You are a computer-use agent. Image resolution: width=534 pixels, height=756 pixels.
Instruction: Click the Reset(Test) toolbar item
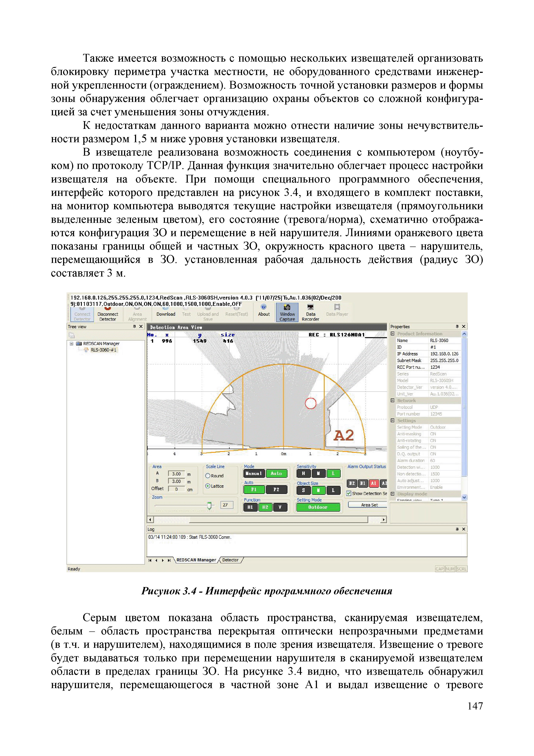point(237,312)
